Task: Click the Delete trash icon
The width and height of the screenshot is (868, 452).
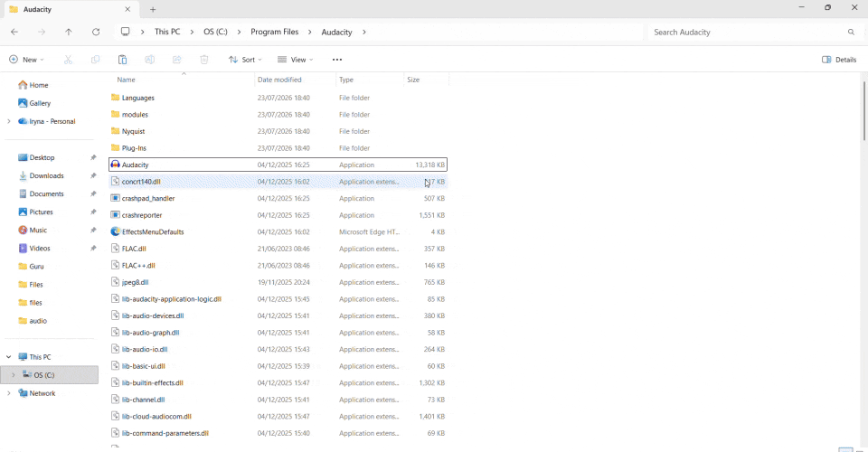Action: [204, 59]
